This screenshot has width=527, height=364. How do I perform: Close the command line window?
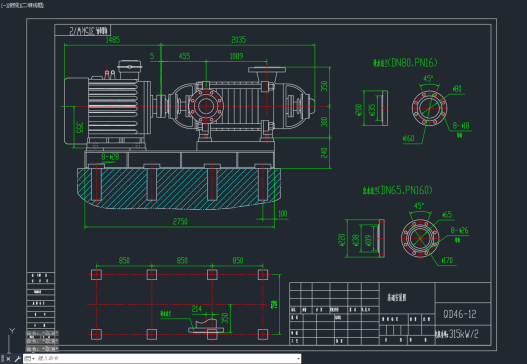8,359
